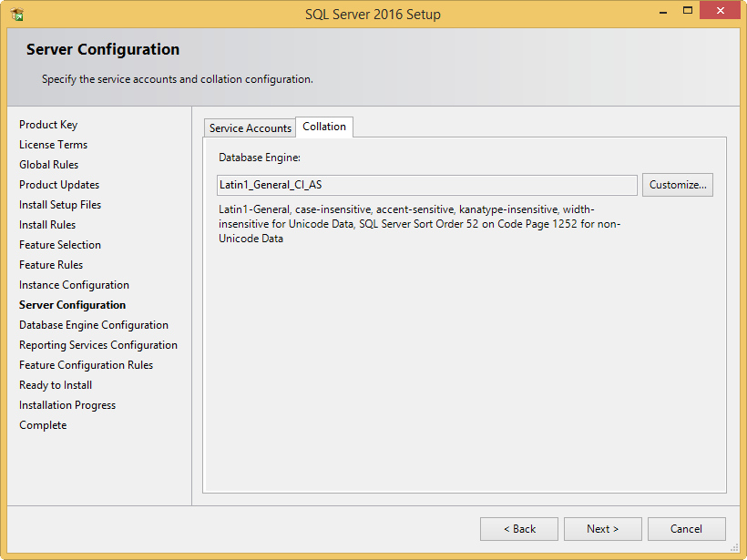This screenshot has width=747, height=560.
Task: Select Product Key step in sidebar
Action: (48, 125)
